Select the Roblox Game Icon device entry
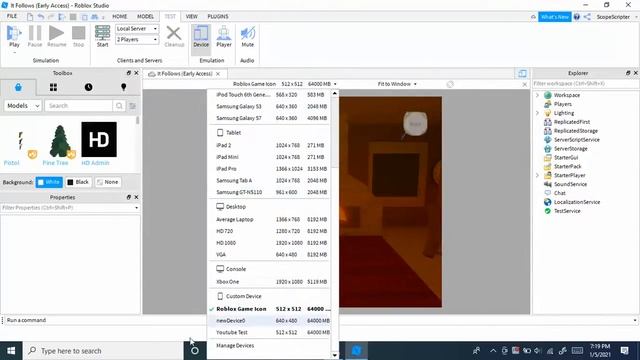 (x=270, y=309)
